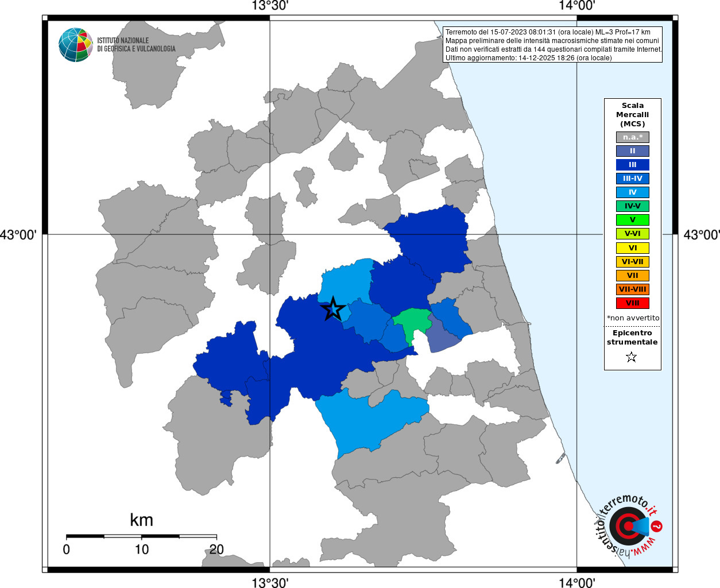Screen dimensions: 720x588
Task: Click the bottom 14°00' longitude label
Action: click(577, 582)
